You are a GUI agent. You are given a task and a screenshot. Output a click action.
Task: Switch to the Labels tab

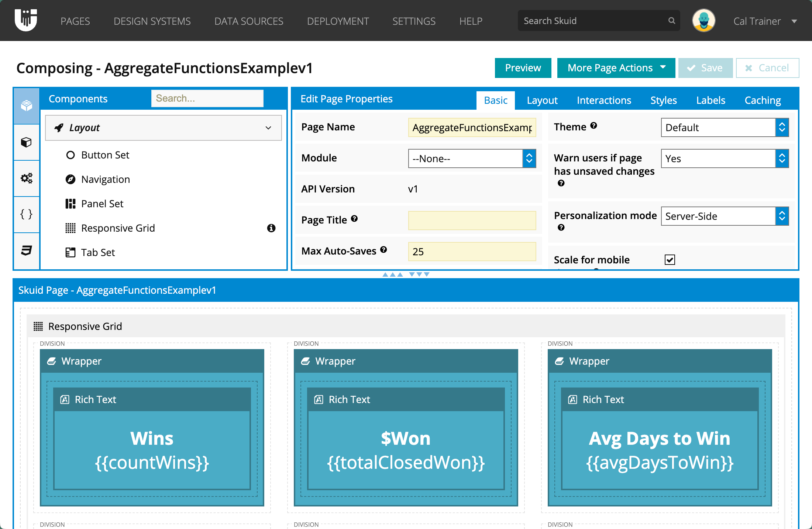(711, 100)
